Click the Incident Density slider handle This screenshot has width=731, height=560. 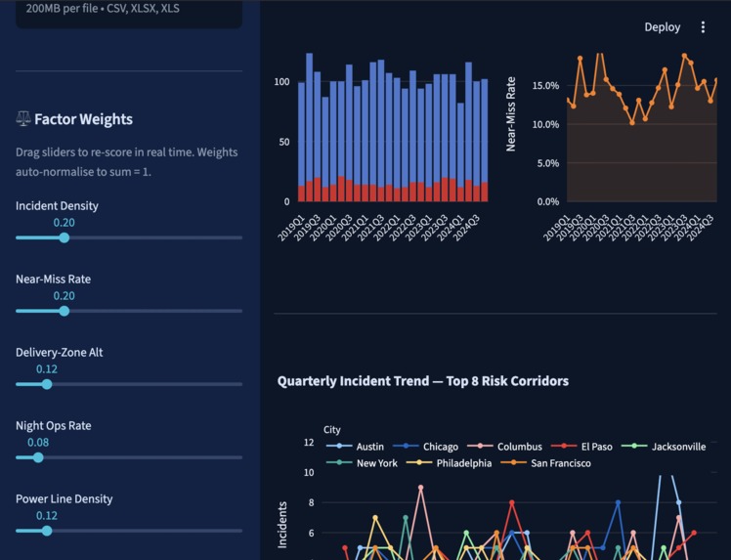(64, 237)
